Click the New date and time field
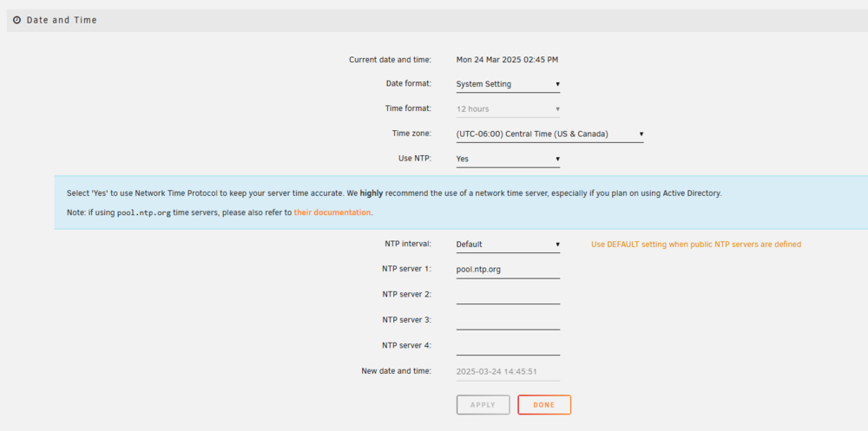Screen dimensions: 868x431 [508, 372]
